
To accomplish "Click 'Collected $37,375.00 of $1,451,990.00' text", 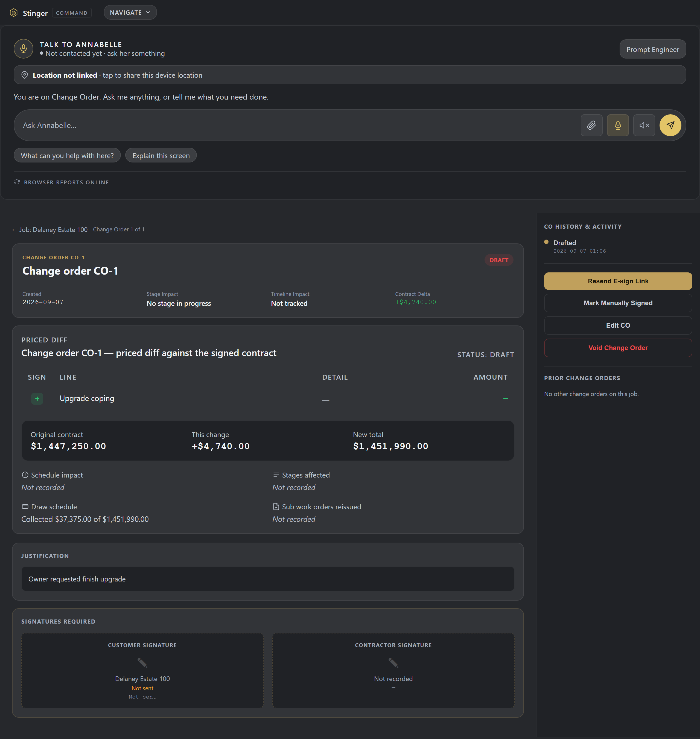I will point(85,519).
